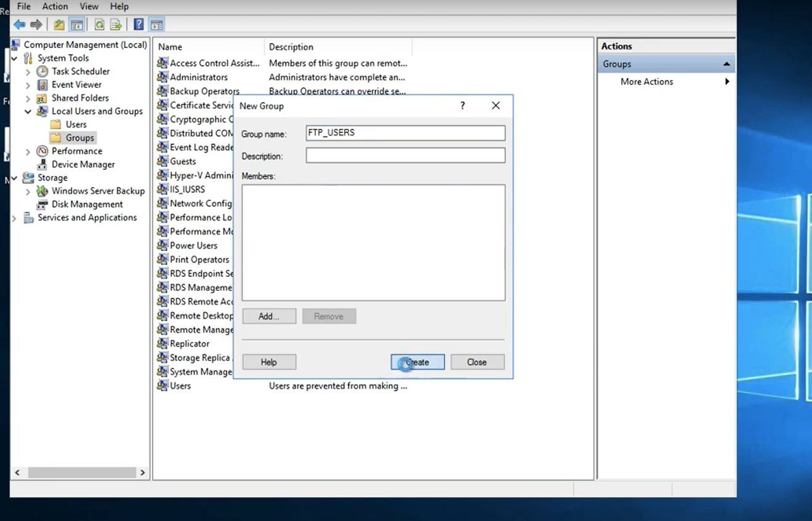
Task: Click the Power Users group icon
Action: tap(163, 245)
